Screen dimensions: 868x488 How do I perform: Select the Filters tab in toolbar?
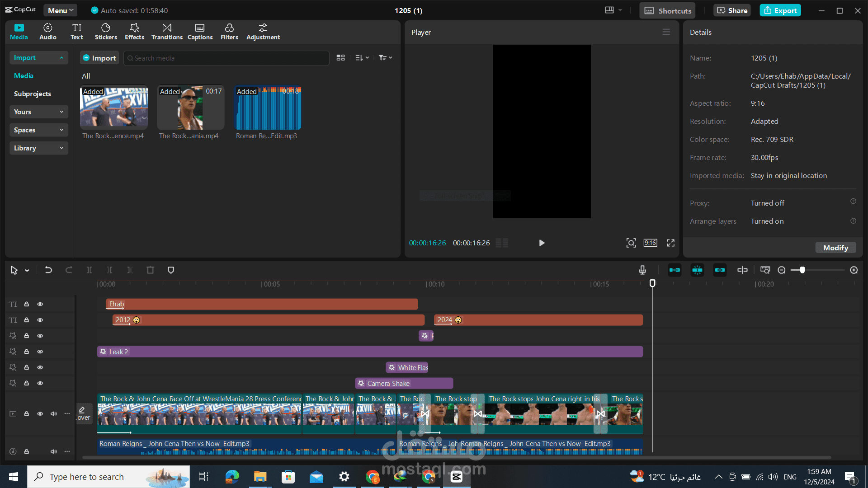coord(229,31)
